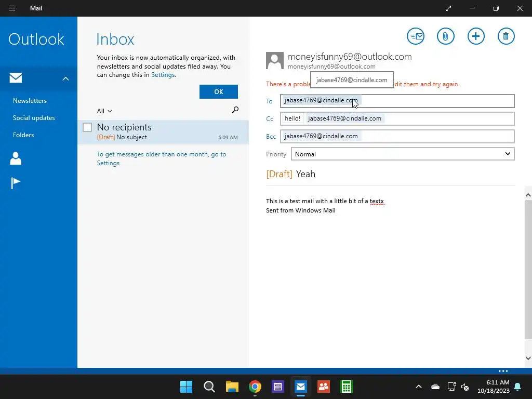532x399 pixels.
Task: Open People contacts icon in sidebar
Action: pyautogui.click(x=16, y=158)
